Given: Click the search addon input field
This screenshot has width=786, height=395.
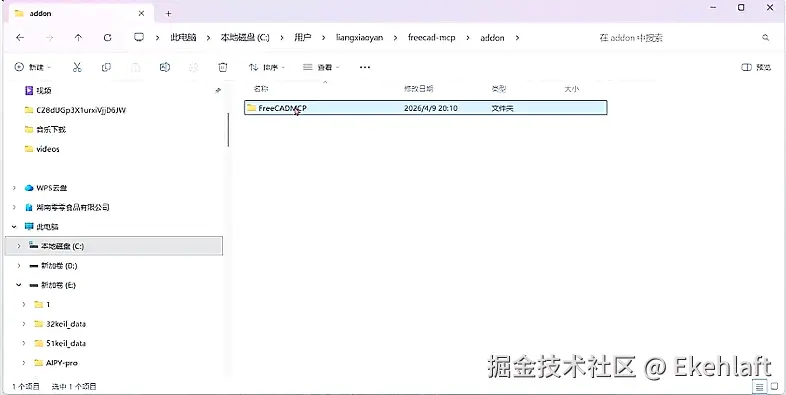Looking at the screenshot, I should pos(683,38).
